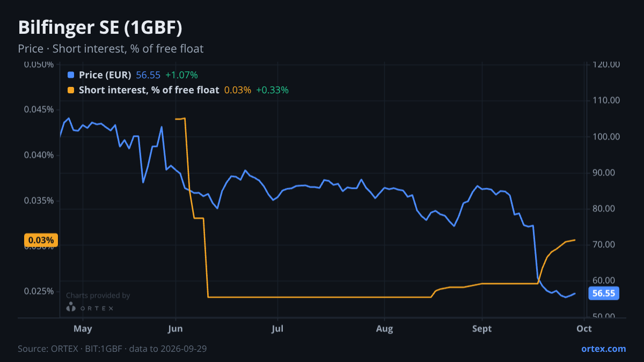Click the ORTEX logo icon
Screen dimensions: 644x362
tap(71, 307)
